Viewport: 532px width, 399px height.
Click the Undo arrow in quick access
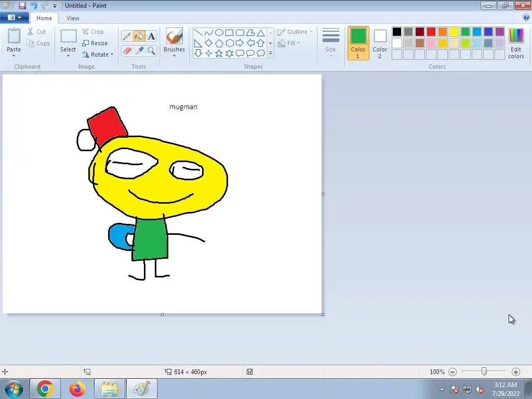pyautogui.click(x=34, y=5)
